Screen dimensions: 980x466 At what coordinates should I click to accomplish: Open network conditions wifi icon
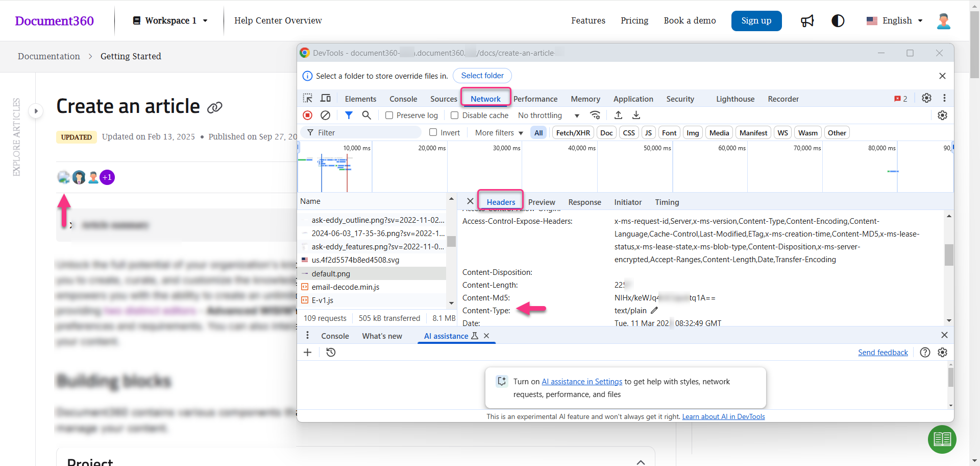coord(595,115)
